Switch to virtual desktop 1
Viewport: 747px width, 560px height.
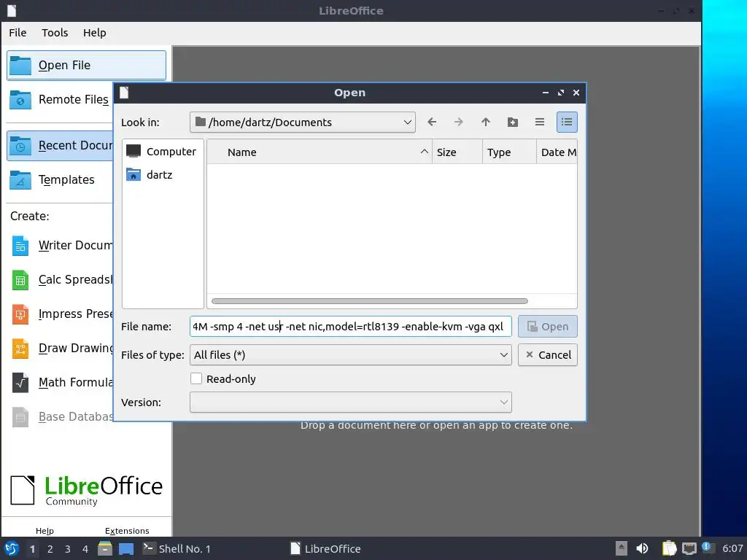coord(32,549)
